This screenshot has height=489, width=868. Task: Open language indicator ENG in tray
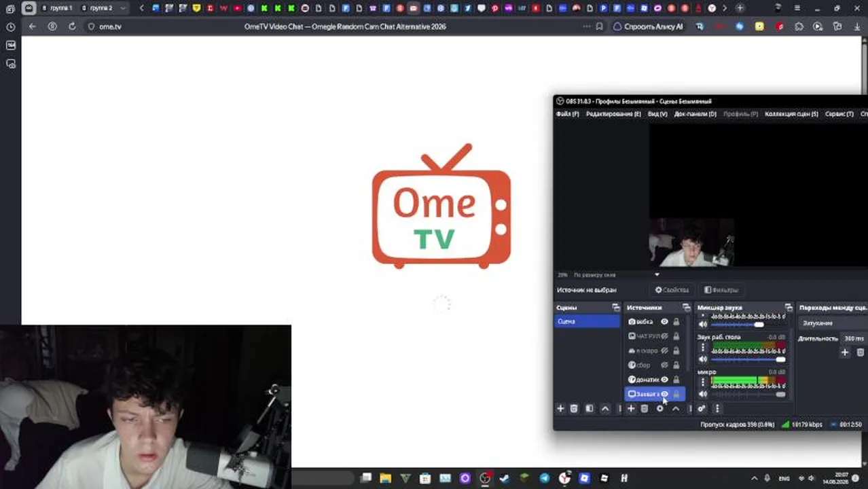[783, 478]
